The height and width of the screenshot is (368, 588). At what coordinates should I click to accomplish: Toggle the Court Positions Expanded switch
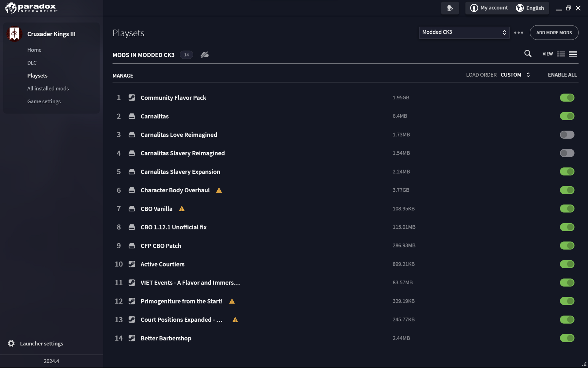coord(567,320)
